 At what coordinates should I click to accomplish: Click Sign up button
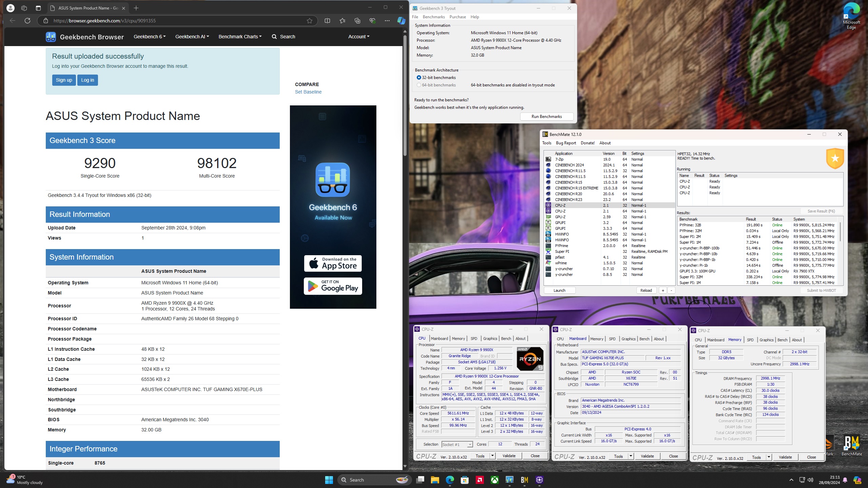[64, 80]
